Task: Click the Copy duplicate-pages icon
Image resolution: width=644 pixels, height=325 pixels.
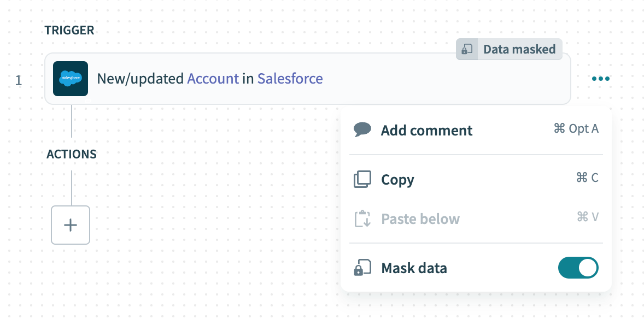Action: [362, 179]
